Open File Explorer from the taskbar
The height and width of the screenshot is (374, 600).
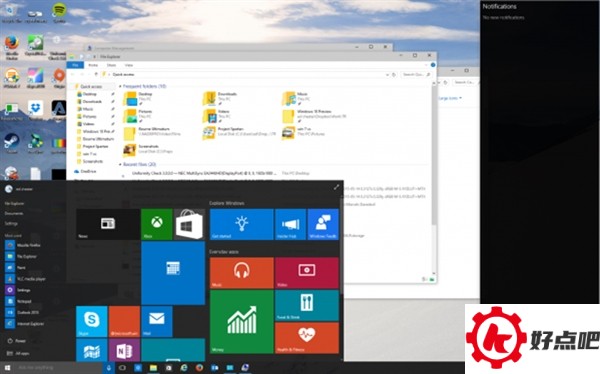coord(153,368)
